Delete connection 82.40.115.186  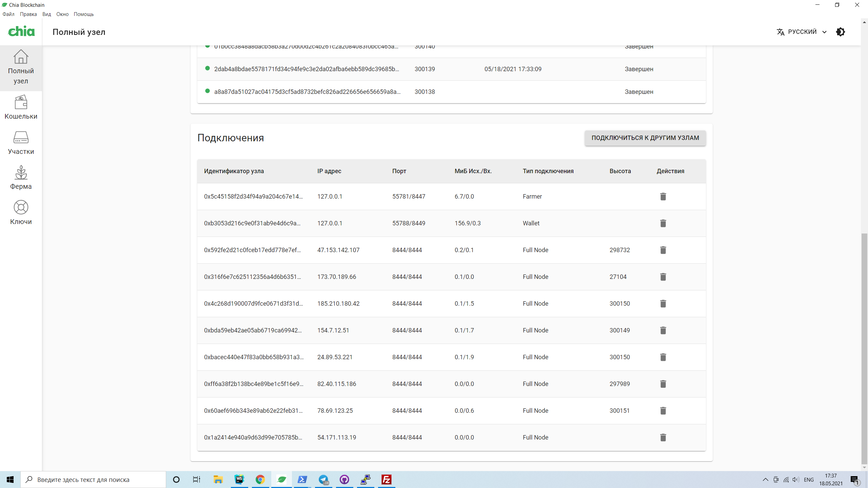coord(663,384)
